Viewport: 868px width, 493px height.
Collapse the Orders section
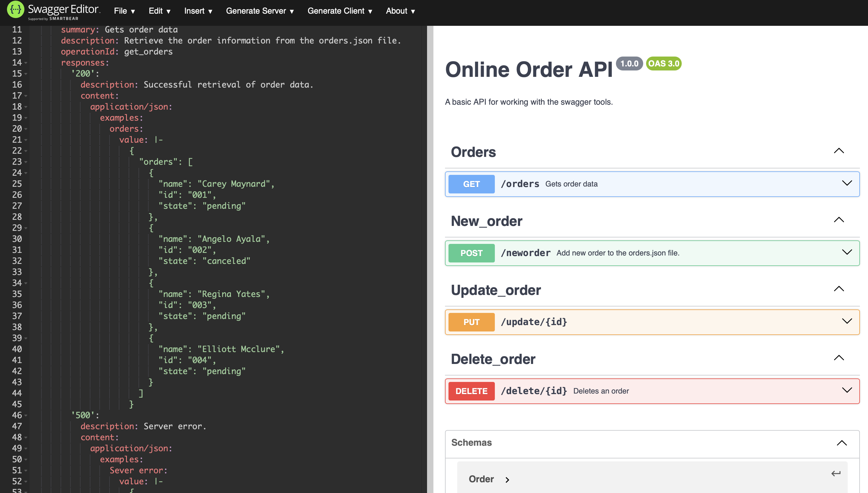[x=839, y=151]
